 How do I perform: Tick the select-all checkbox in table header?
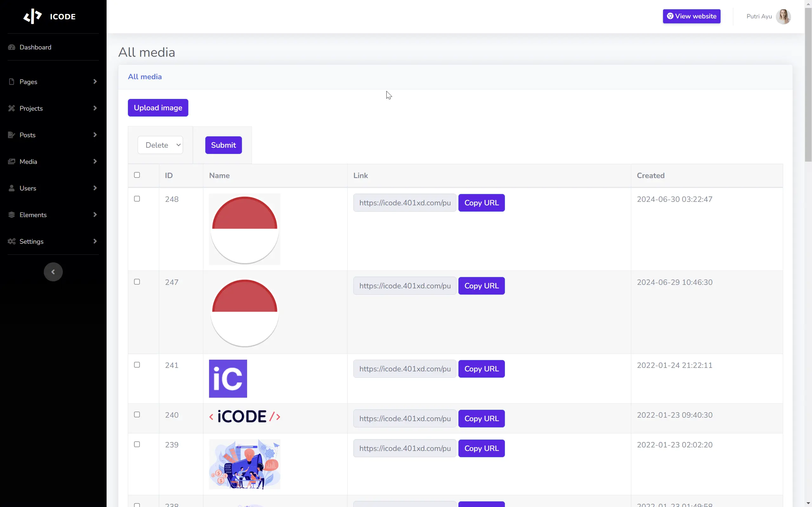(x=137, y=175)
